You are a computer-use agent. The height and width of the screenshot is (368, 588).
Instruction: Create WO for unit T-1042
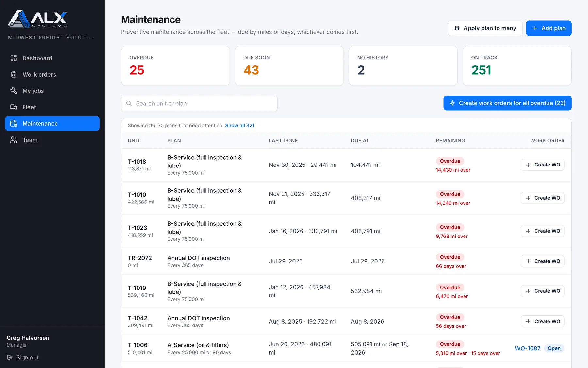click(x=542, y=321)
